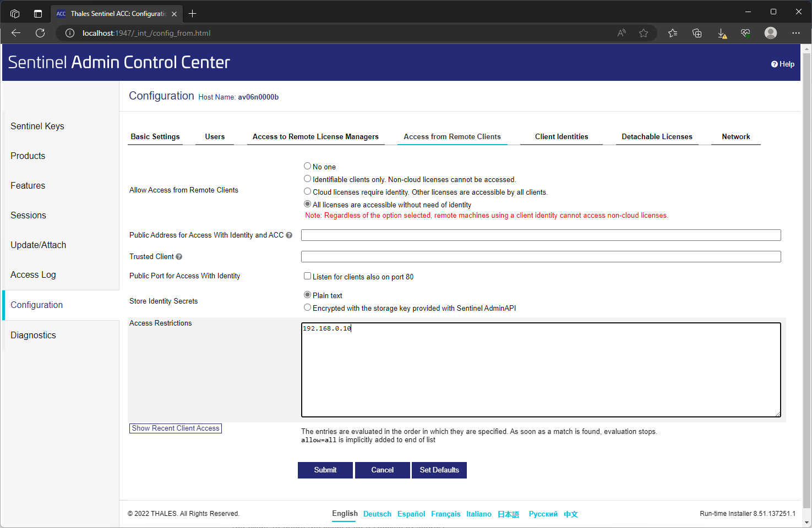
Task: Switch to the Client Identities tab
Action: click(561, 136)
